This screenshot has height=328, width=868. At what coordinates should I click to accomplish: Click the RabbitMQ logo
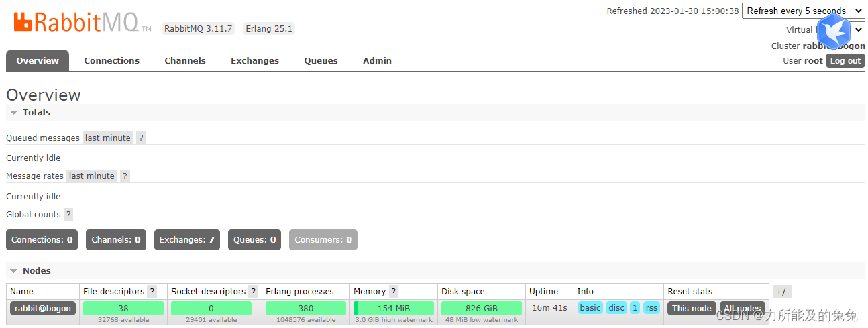pos(82,22)
